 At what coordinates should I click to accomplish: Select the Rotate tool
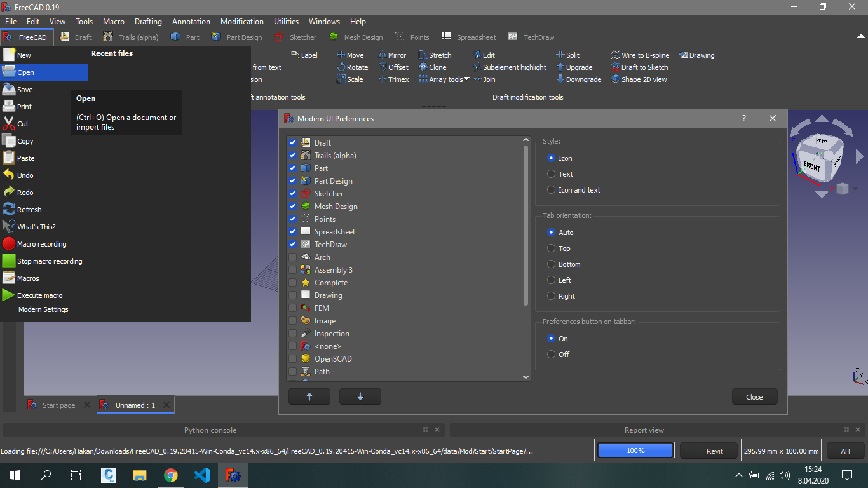[x=353, y=67]
